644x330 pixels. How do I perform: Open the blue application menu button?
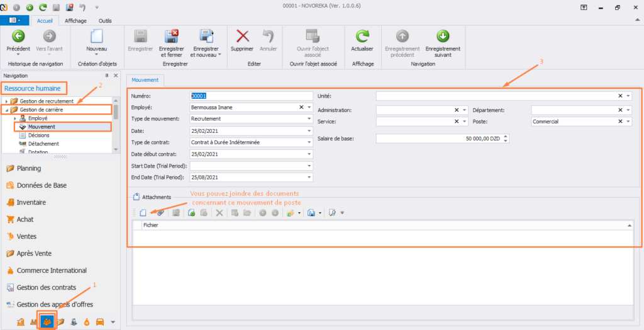14,20
